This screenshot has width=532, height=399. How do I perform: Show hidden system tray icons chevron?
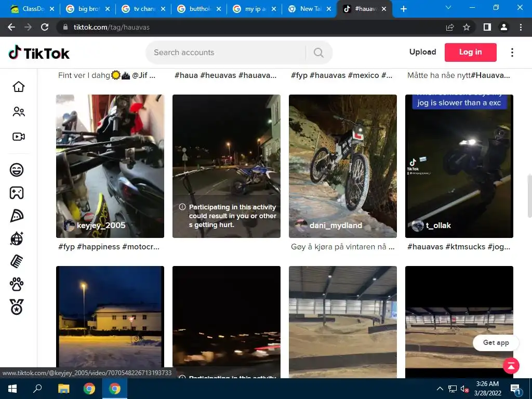tap(440, 389)
